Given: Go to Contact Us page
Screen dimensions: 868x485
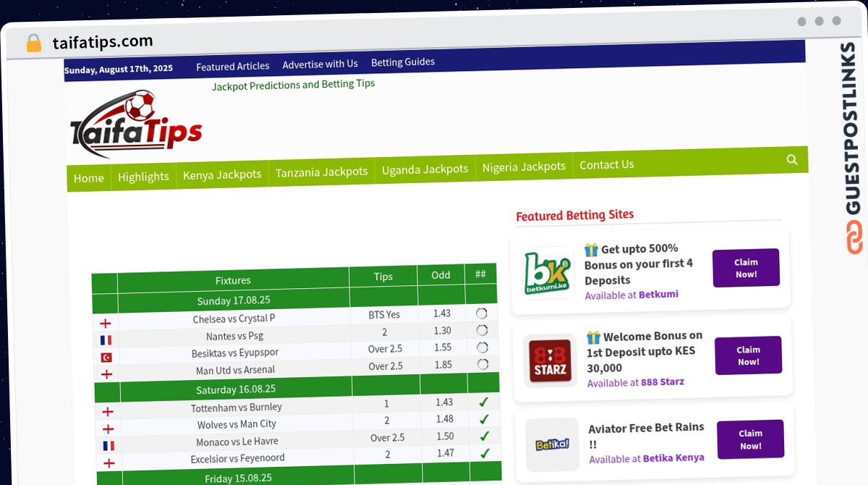Looking at the screenshot, I should pyautogui.click(x=607, y=164).
